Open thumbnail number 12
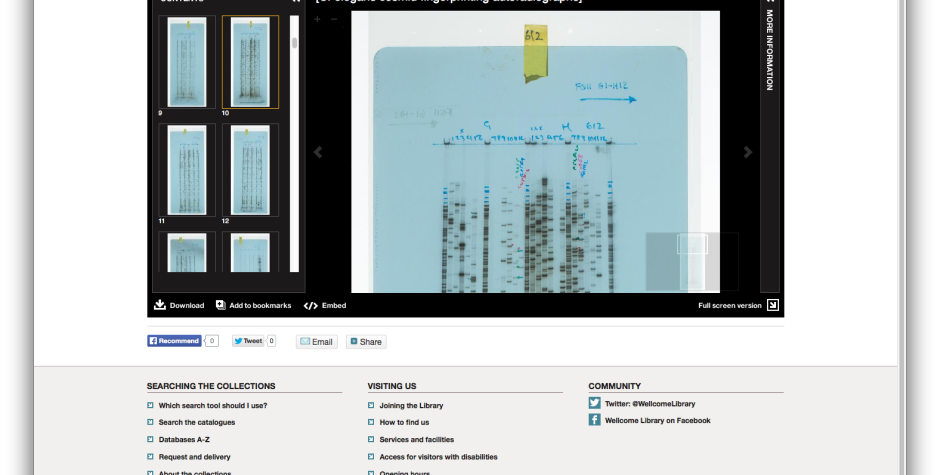The width and height of the screenshot is (940, 475). 251,170
